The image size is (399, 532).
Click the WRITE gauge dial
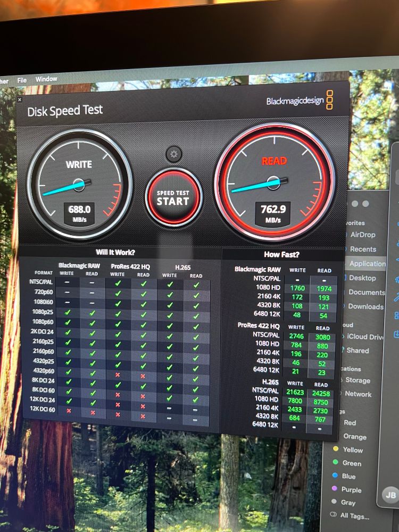point(79,184)
